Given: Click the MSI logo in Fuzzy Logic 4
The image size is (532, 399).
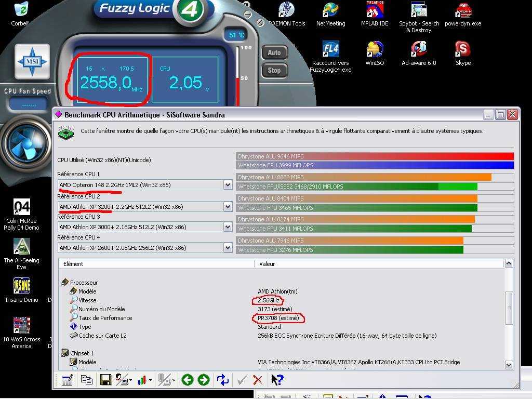Looking at the screenshot, I should pyautogui.click(x=33, y=61).
